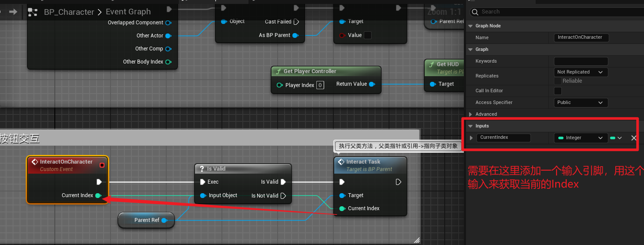Click the Cast Failed exec pin

tap(296, 22)
